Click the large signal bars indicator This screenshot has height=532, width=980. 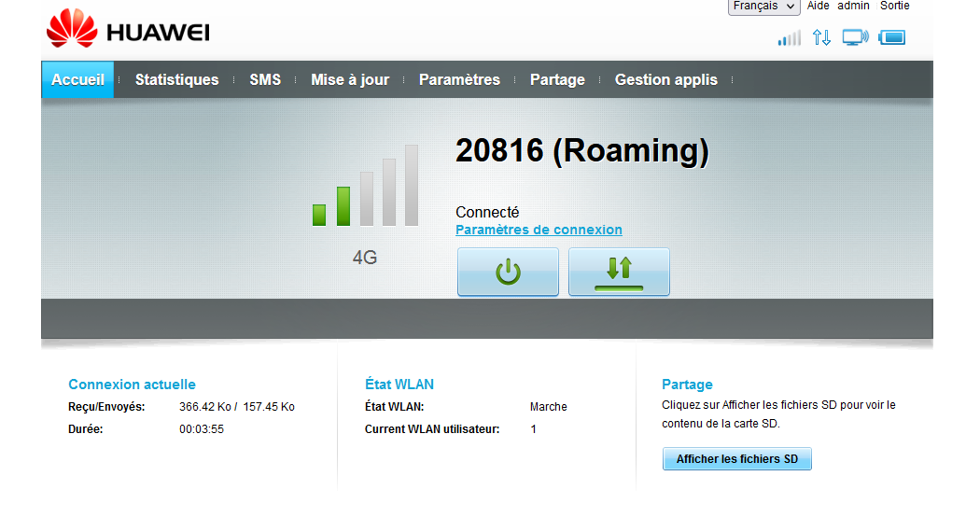366,186
